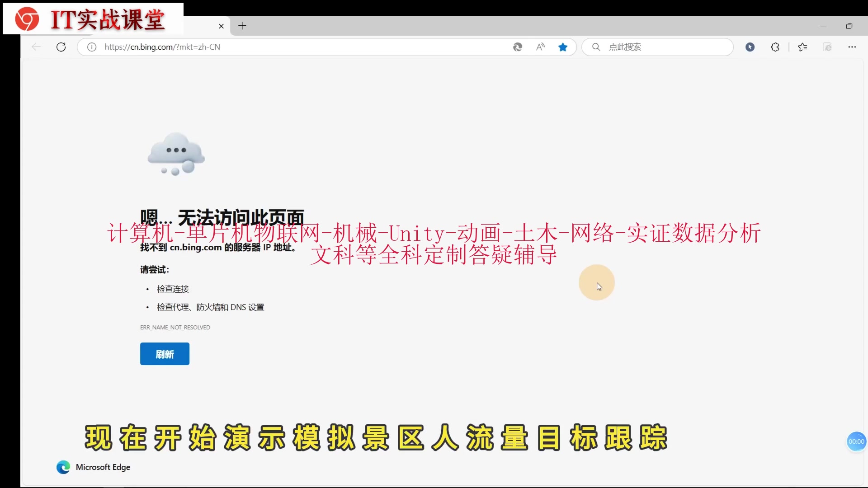This screenshot has height=488, width=868.
Task: Minimize the browser window
Action: (x=823, y=26)
